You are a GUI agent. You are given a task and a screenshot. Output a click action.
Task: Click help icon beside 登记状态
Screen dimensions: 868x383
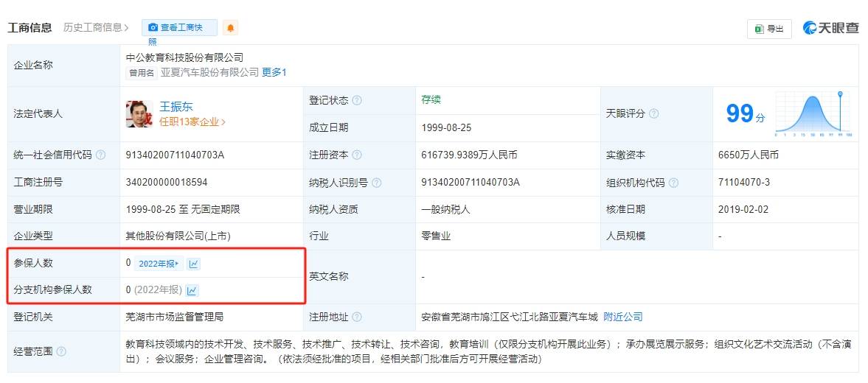[357, 101]
